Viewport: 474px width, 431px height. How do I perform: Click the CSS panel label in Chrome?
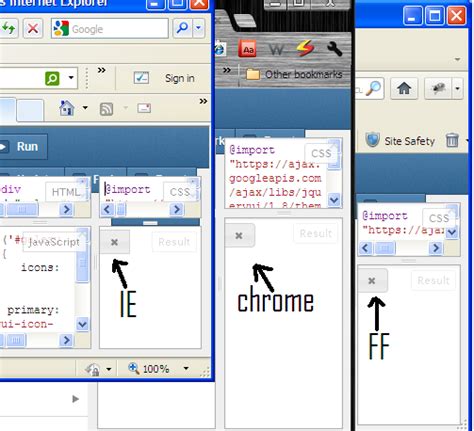pos(321,153)
